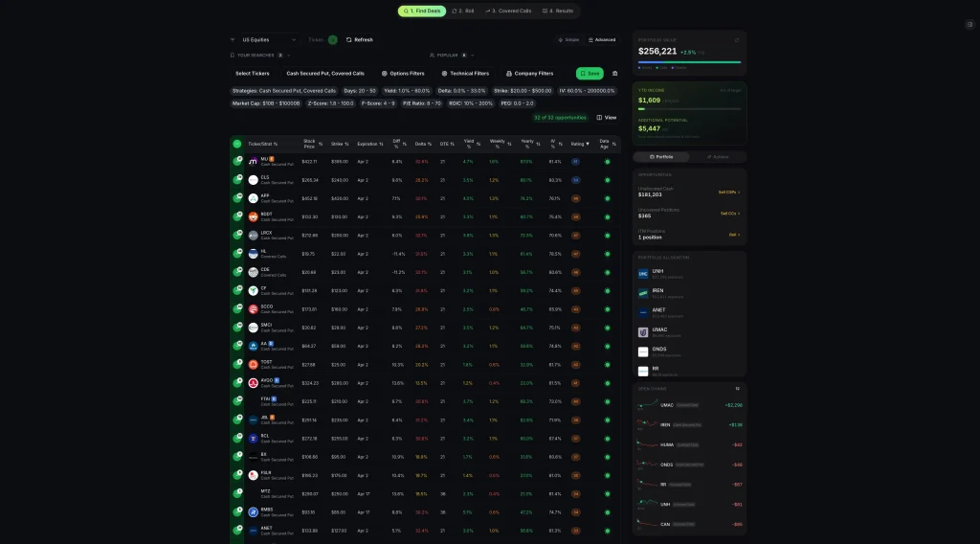Go to the 3. Covered Calls tab

click(x=508, y=11)
